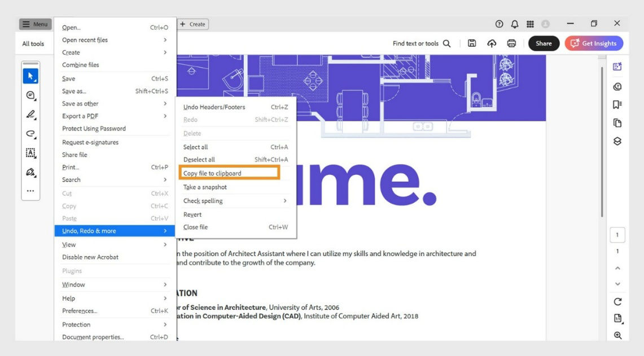Click the page number input field
This screenshot has width=644, height=356.
pos(617,234)
